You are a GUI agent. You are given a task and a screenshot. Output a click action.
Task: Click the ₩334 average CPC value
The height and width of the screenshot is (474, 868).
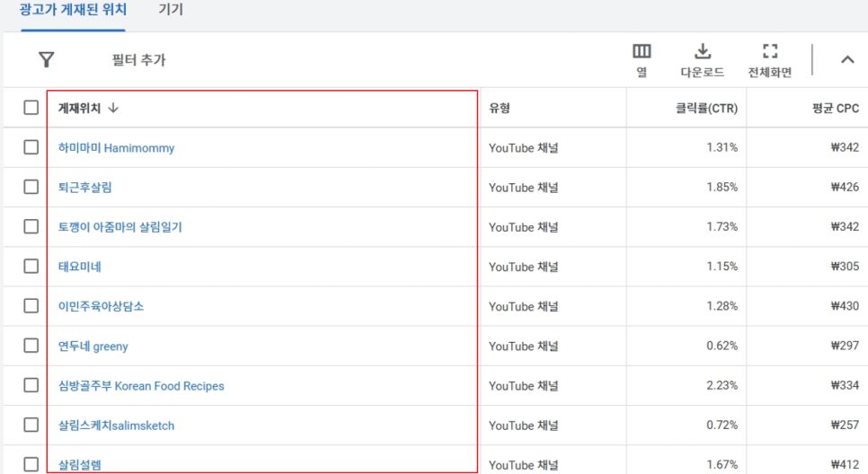[x=845, y=385]
